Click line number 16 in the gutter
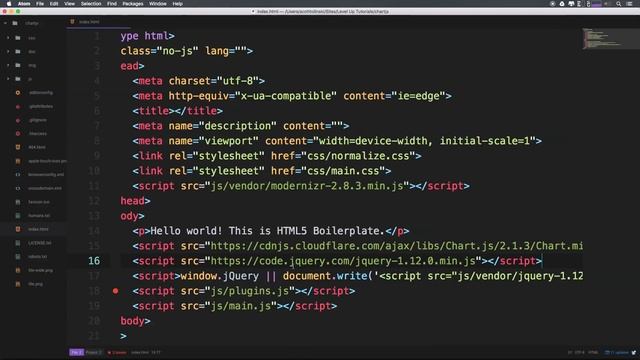Viewport: 640px width, 360px height. tap(94, 261)
